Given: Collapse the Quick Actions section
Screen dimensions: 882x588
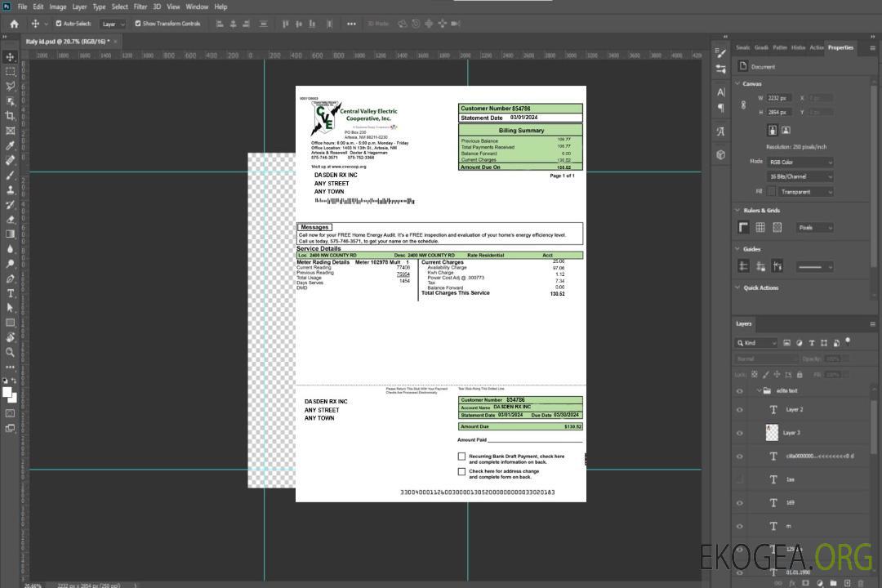Looking at the screenshot, I should click(x=737, y=288).
